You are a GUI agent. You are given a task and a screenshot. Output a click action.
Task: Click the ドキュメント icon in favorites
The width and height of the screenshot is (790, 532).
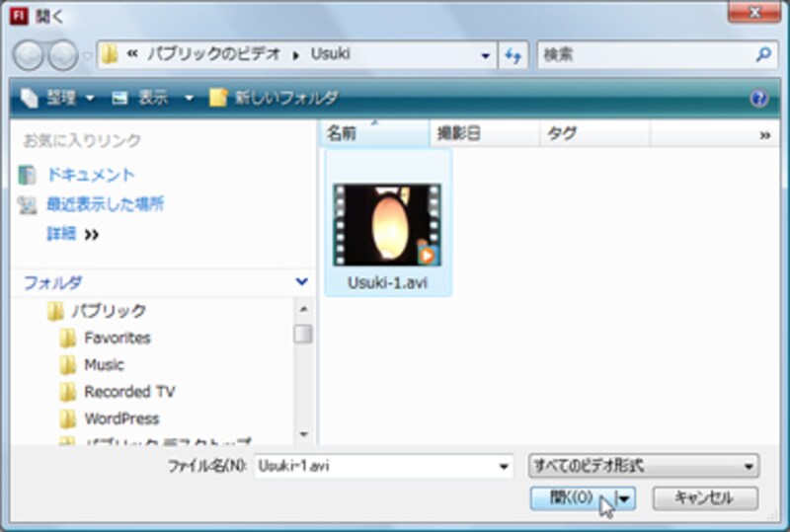[28, 175]
